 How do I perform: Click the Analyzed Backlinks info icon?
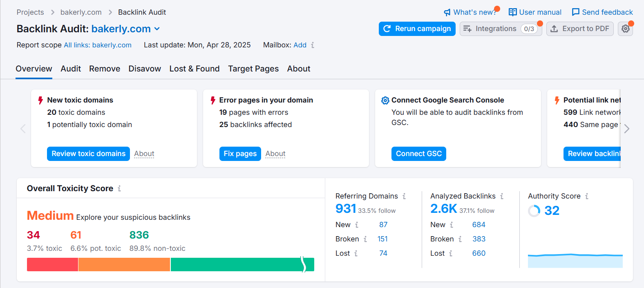(502, 196)
